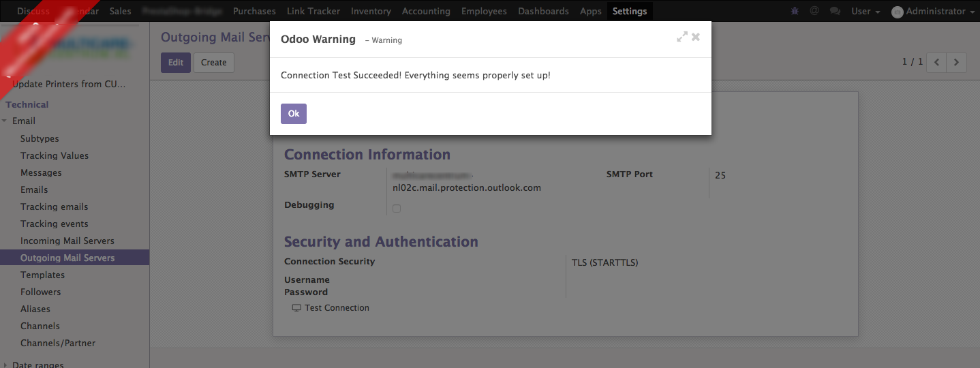Open the Accounting menu
Screen dimensions: 980x368
426,11
